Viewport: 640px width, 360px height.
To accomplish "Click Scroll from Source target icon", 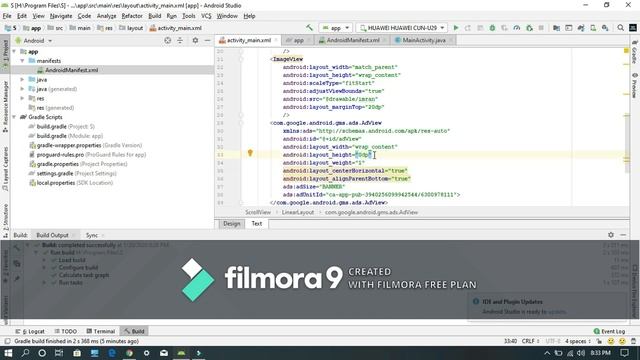I will coord(167,40).
